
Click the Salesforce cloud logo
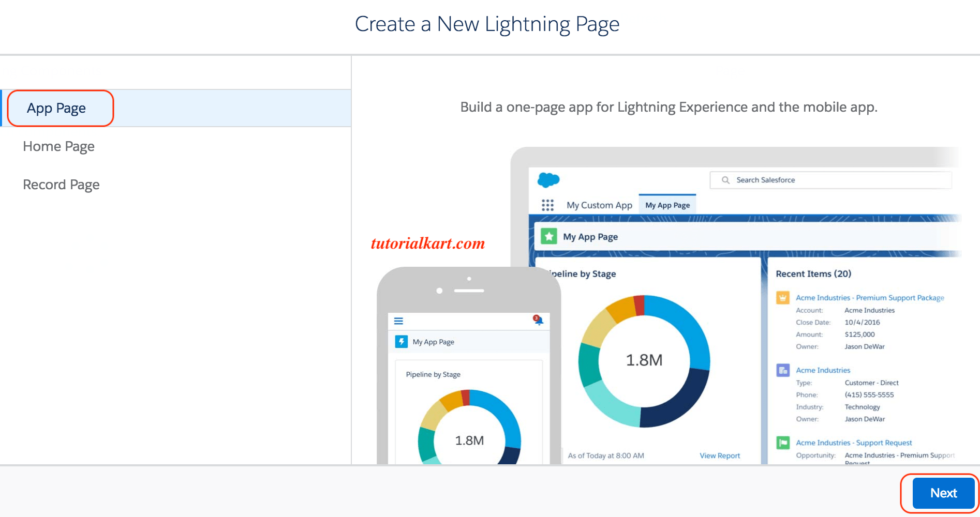tap(549, 179)
